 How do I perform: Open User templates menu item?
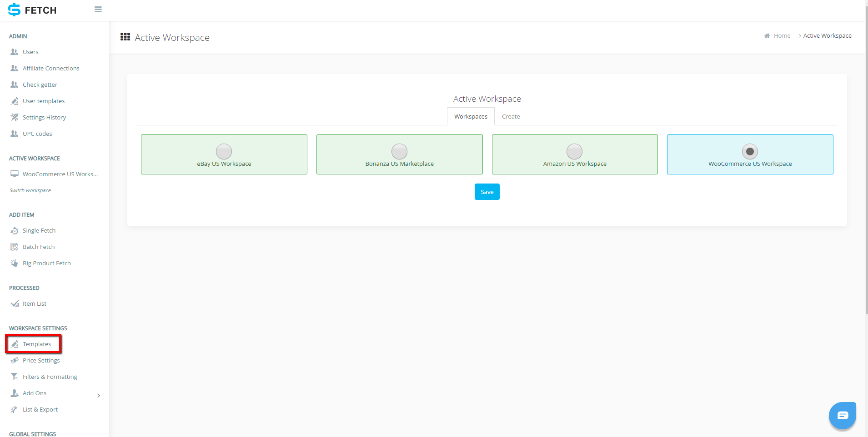[44, 101]
